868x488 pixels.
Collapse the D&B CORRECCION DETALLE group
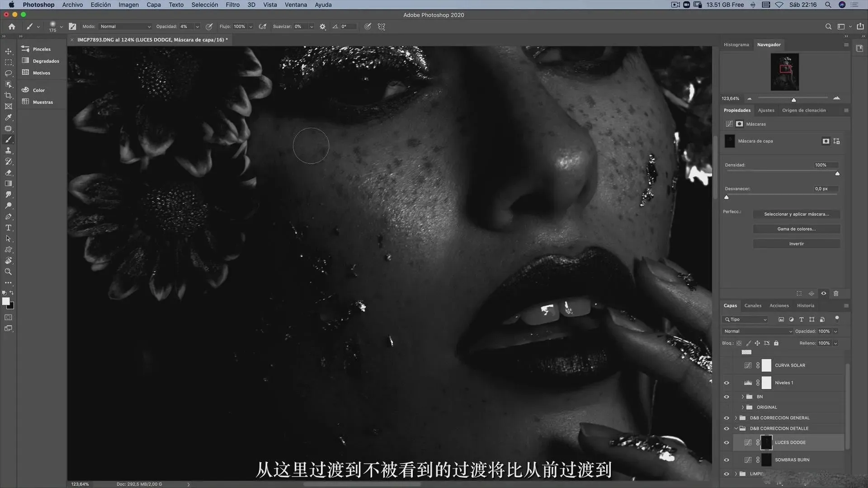coord(736,428)
